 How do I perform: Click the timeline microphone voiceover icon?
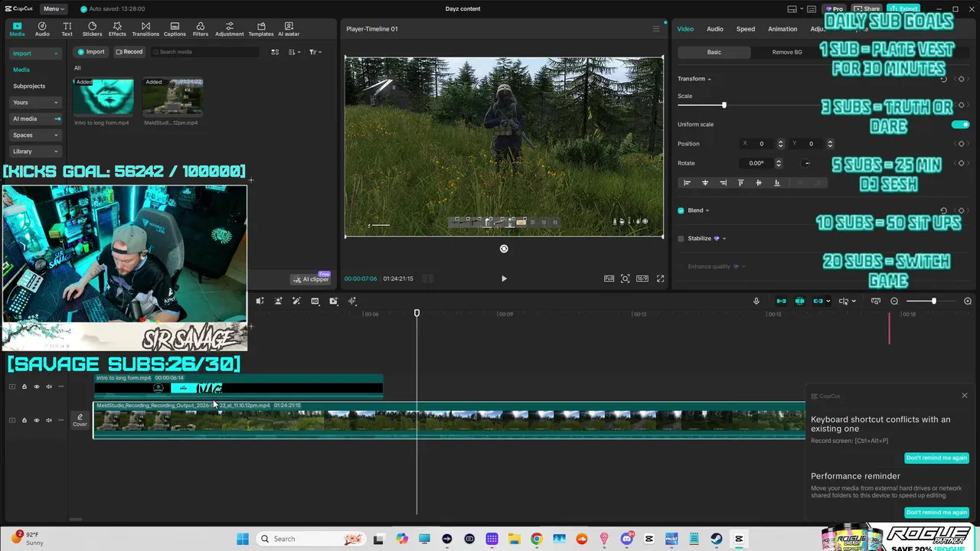(x=756, y=301)
